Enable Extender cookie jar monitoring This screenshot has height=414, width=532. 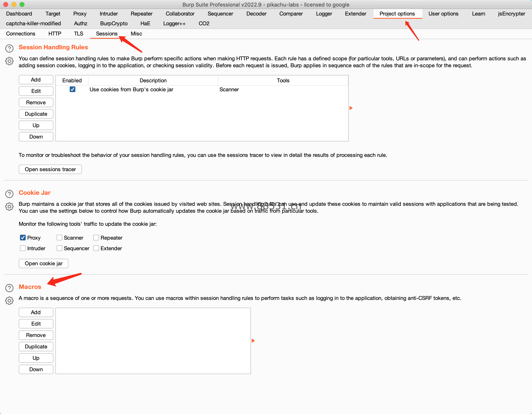[96, 248]
